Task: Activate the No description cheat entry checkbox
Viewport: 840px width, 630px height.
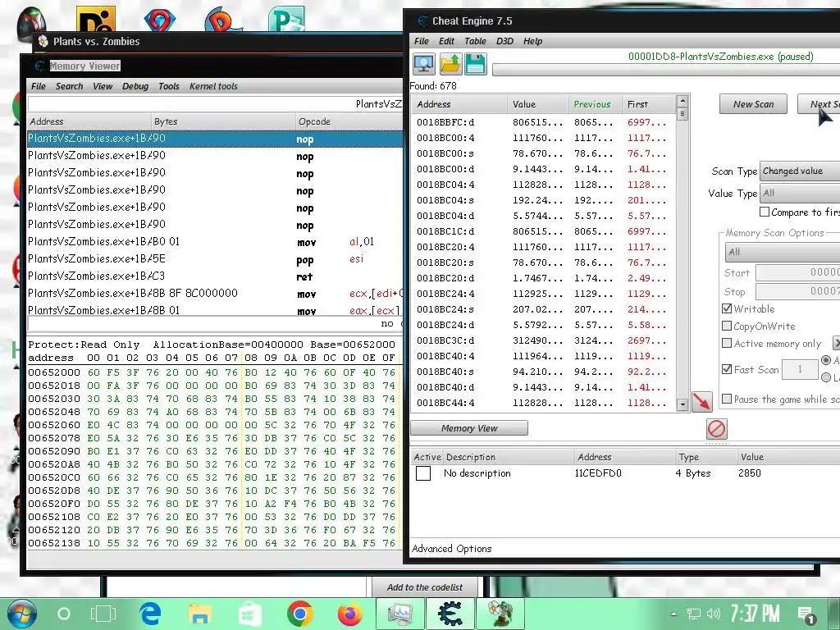Action: (423, 473)
